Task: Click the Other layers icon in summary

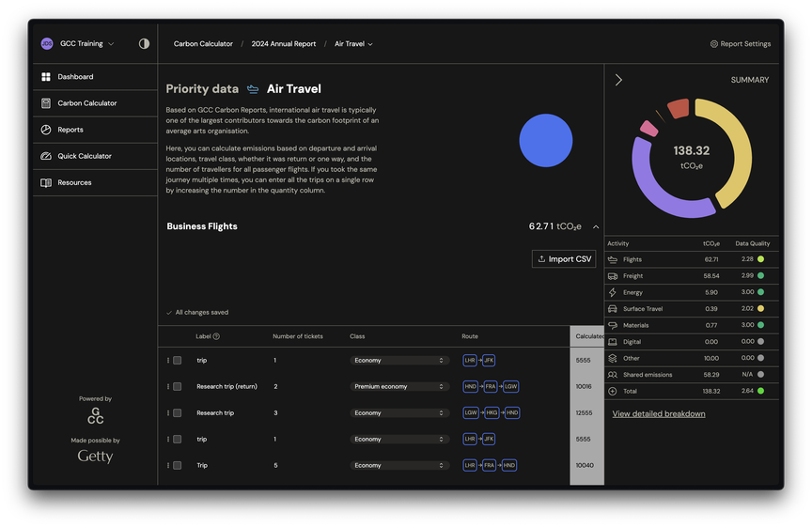Action: [x=613, y=358]
